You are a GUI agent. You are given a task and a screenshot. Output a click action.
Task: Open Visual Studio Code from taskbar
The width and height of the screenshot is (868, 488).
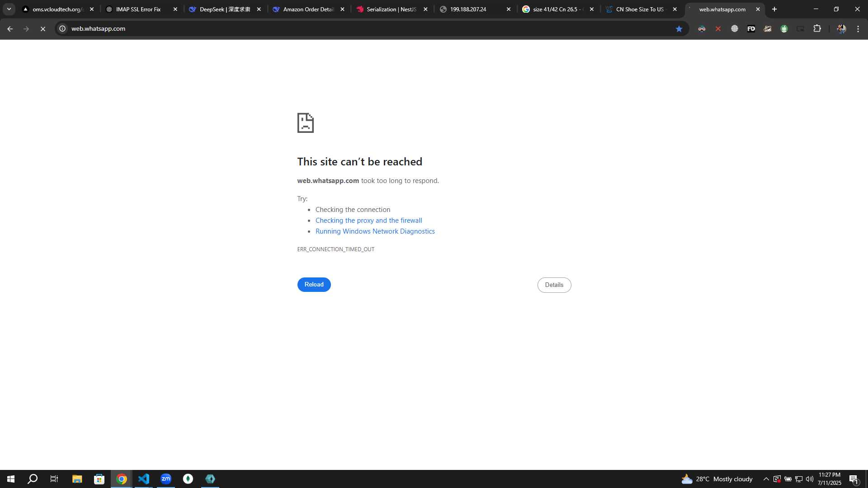click(143, 479)
